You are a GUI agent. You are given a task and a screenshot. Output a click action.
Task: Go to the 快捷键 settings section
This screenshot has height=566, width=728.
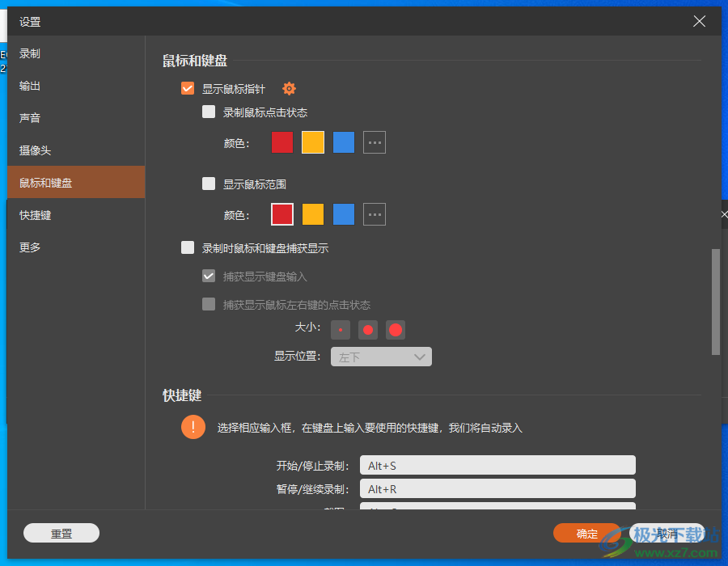(x=76, y=215)
